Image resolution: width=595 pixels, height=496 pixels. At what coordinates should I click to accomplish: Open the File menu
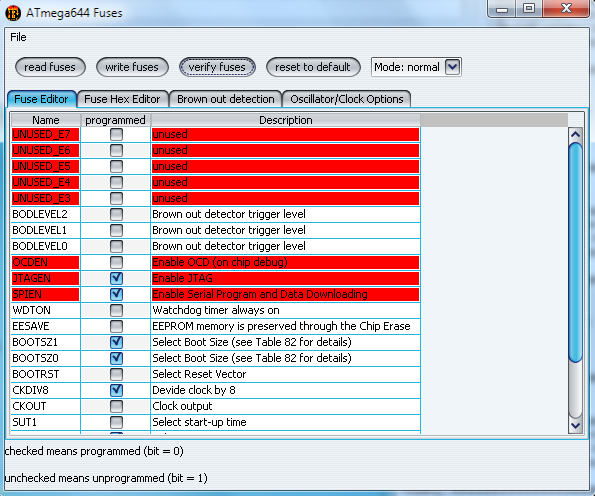coord(18,37)
